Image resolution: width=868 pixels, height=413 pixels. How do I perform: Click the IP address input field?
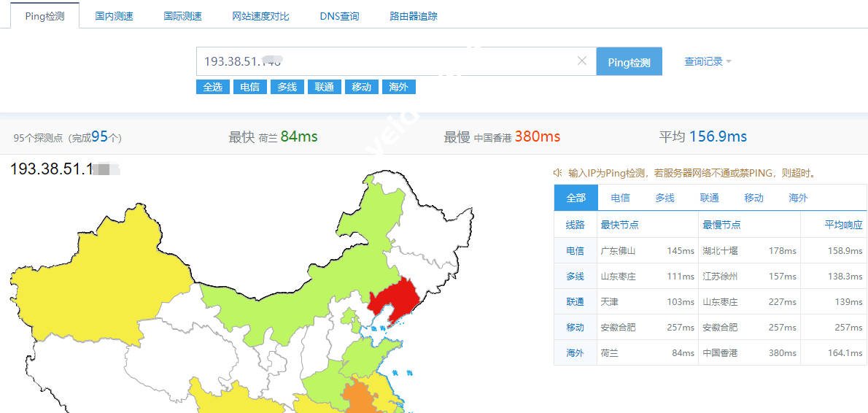point(396,61)
